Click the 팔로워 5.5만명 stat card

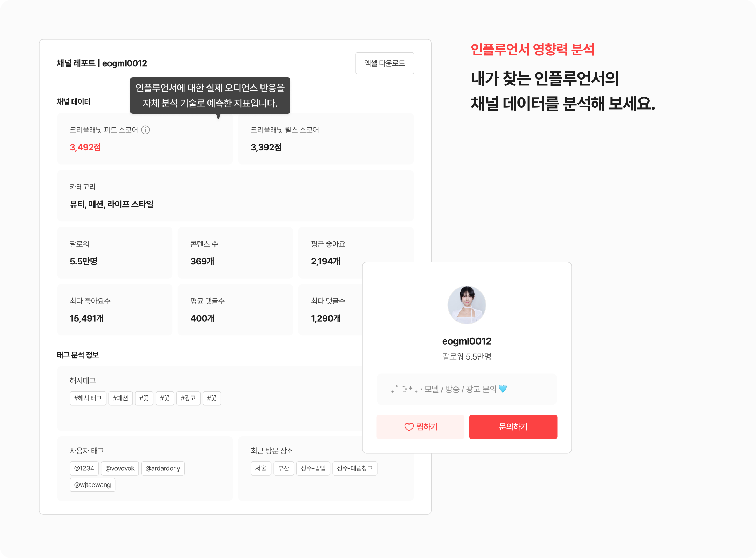pyautogui.click(x=115, y=253)
